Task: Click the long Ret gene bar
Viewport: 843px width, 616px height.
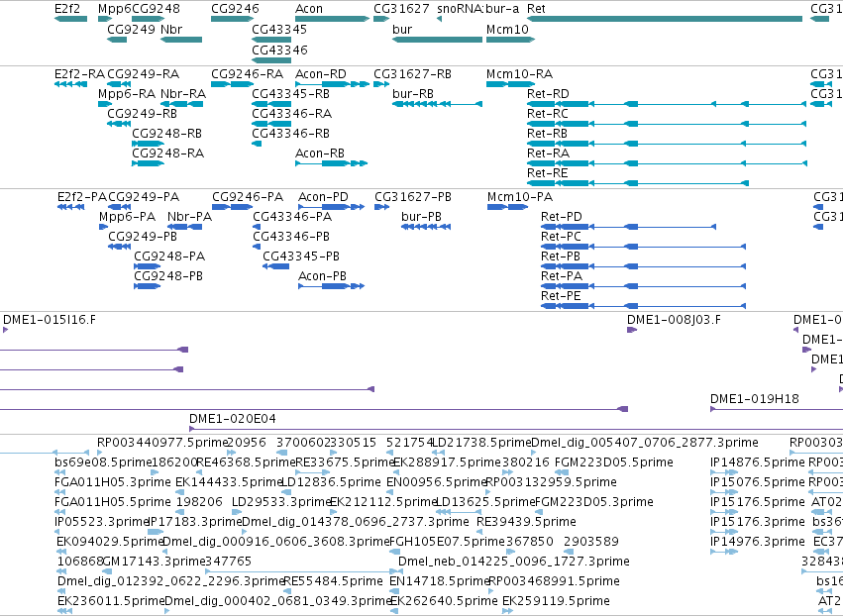Action: point(665,19)
